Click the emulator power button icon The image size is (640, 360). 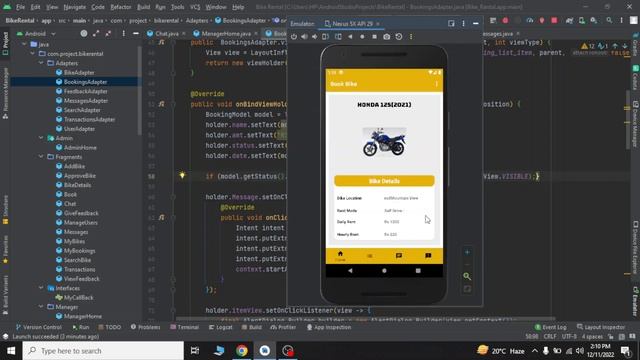[x=294, y=37]
